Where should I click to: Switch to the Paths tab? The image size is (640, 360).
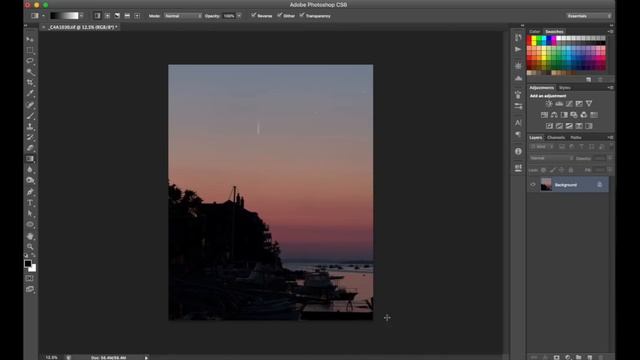tap(576, 138)
